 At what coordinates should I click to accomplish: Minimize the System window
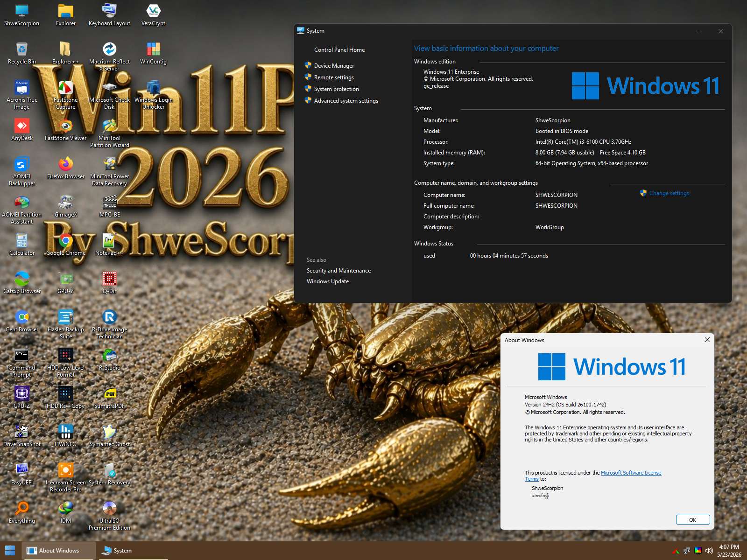698,31
